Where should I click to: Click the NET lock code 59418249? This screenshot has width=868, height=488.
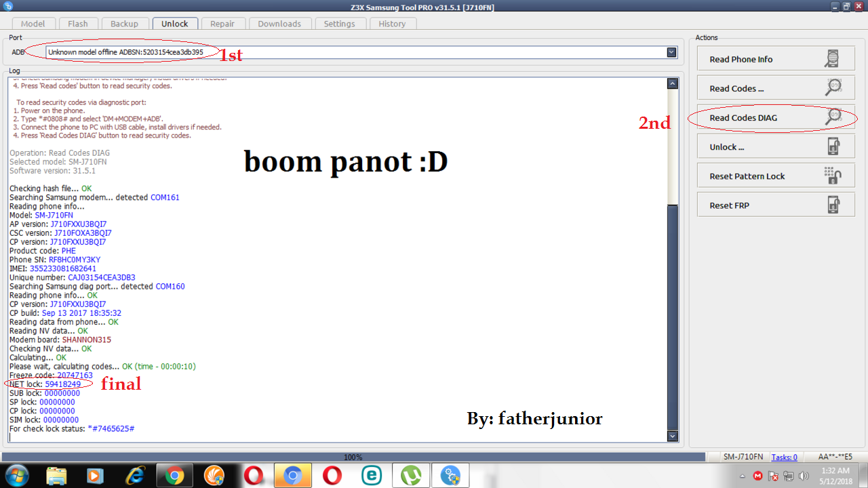(63, 384)
